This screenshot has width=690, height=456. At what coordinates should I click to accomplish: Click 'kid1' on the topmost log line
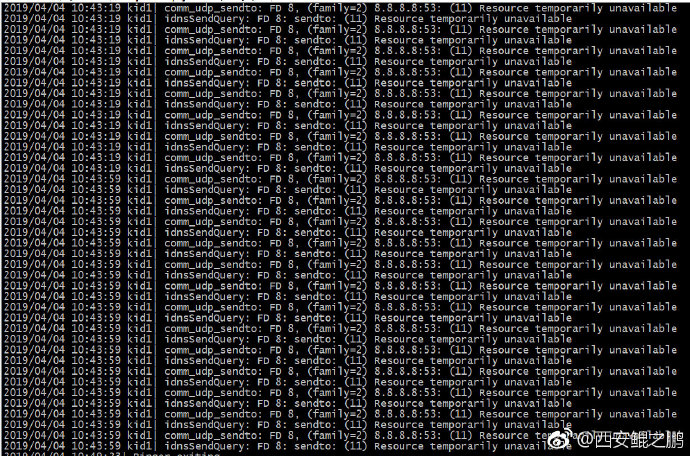tap(139, 8)
